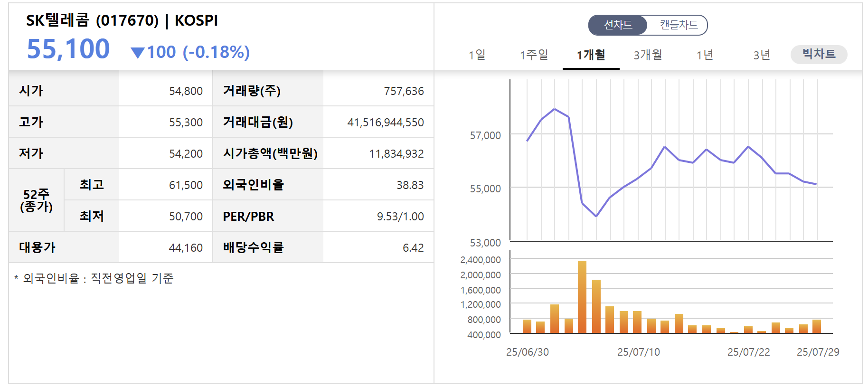The width and height of the screenshot is (868, 388).
Task: Click the tallest volume bar in the chart
Action: point(582,297)
